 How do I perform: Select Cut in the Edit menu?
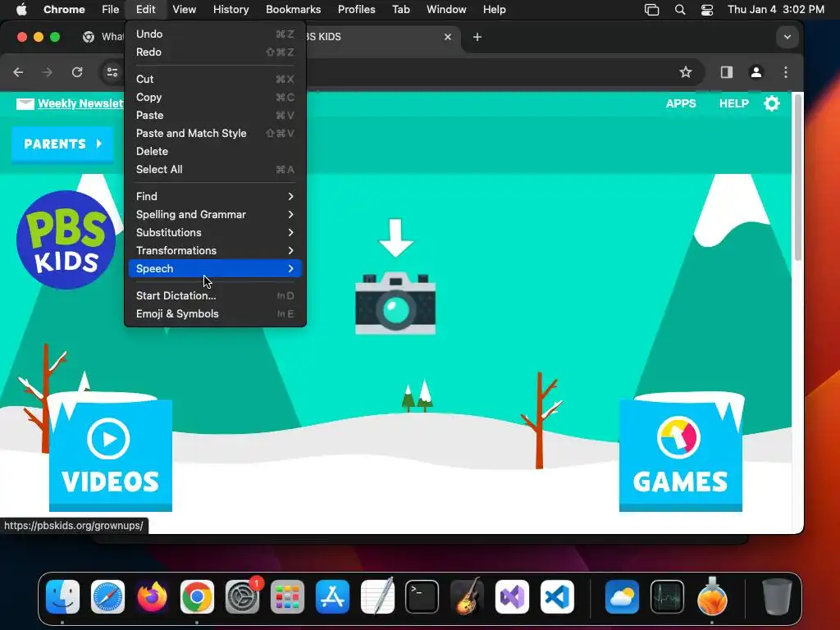click(x=215, y=80)
